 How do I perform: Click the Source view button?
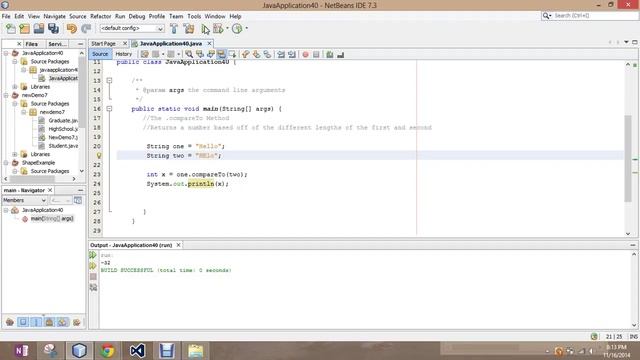tap(100, 54)
